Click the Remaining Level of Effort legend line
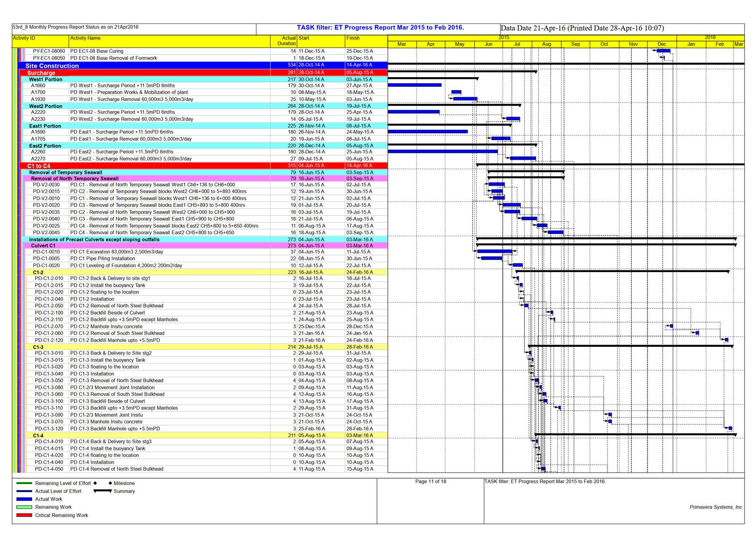The width and height of the screenshot is (756, 535). pyautogui.click(x=24, y=483)
